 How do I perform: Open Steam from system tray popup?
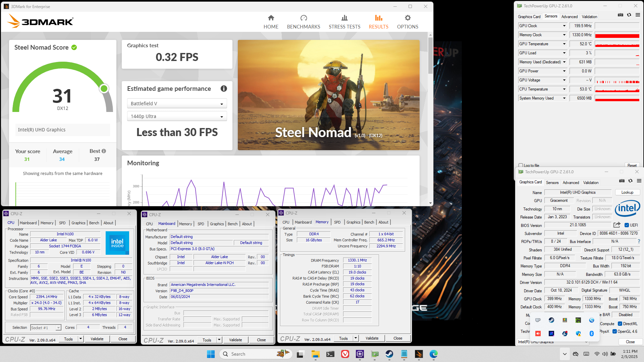(x=551, y=320)
